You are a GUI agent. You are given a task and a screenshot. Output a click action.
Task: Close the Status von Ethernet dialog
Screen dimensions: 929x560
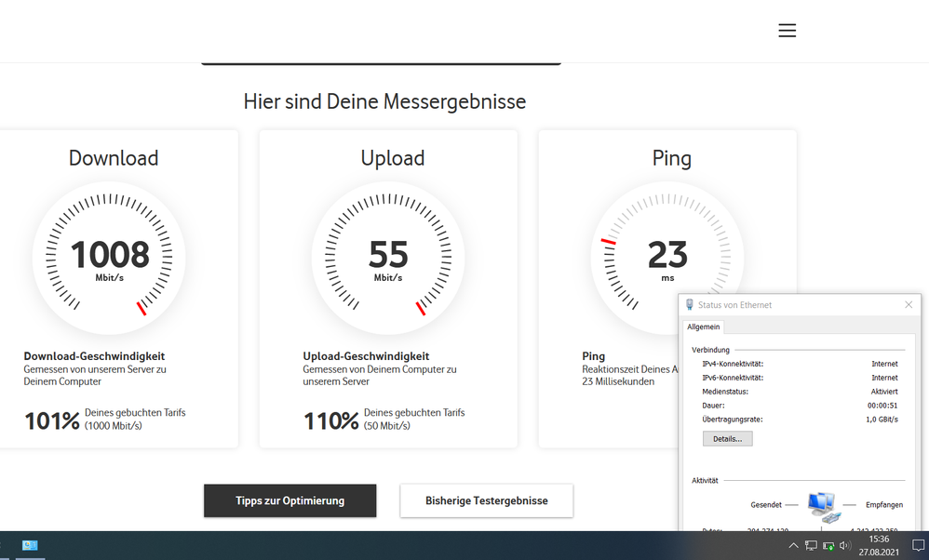[x=909, y=305]
